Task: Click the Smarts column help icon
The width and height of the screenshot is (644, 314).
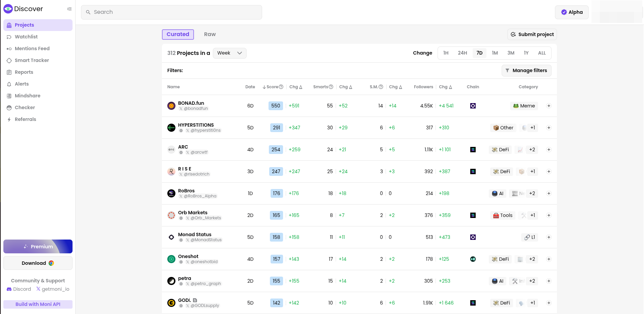Action: (331, 87)
